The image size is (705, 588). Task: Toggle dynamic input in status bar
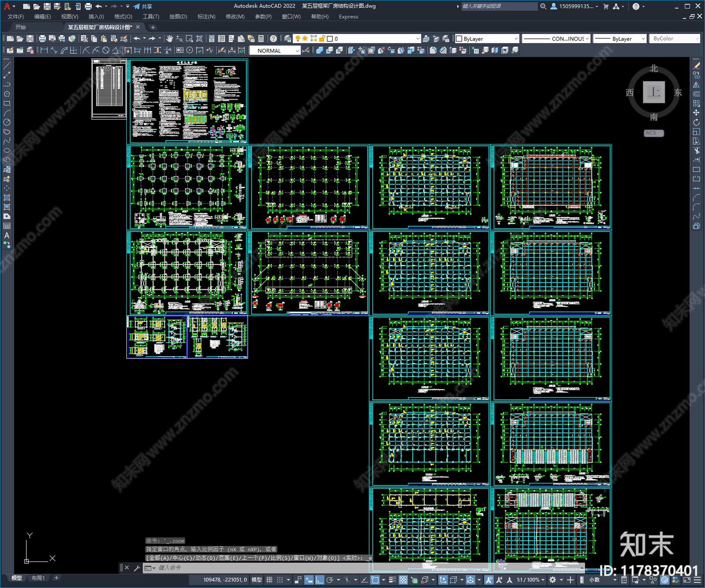coord(309,580)
